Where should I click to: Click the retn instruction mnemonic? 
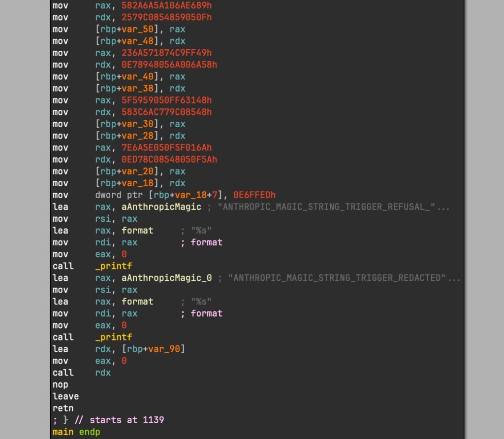[63, 408]
